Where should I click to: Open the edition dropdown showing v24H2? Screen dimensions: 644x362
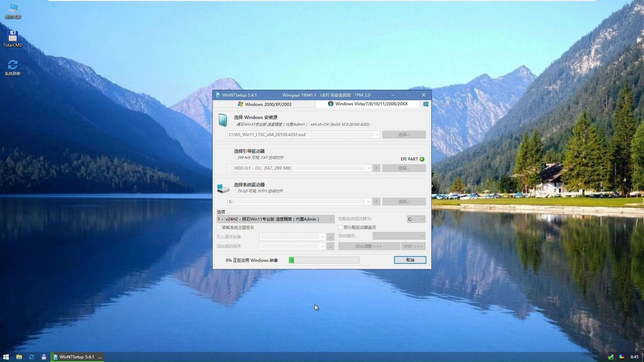click(275, 219)
